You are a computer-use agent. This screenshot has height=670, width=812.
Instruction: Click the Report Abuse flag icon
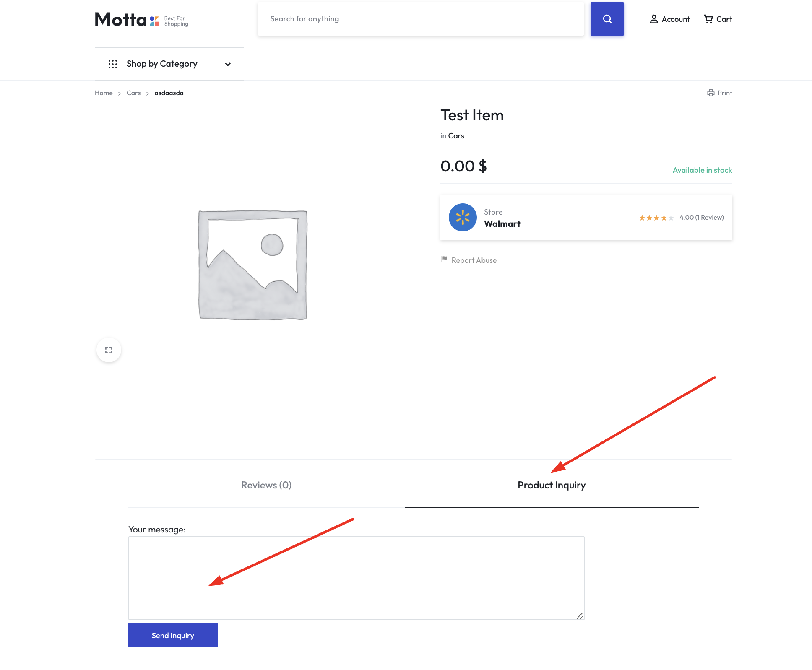tap(444, 259)
